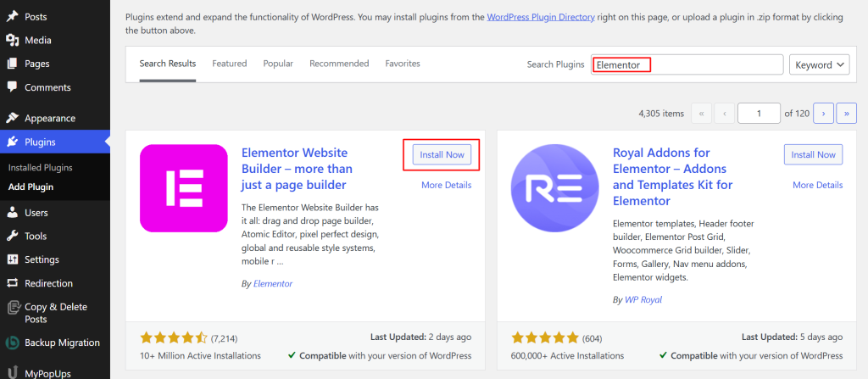868x379 pixels.
Task: Select the Add Plugin submenu item
Action: (31, 187)
